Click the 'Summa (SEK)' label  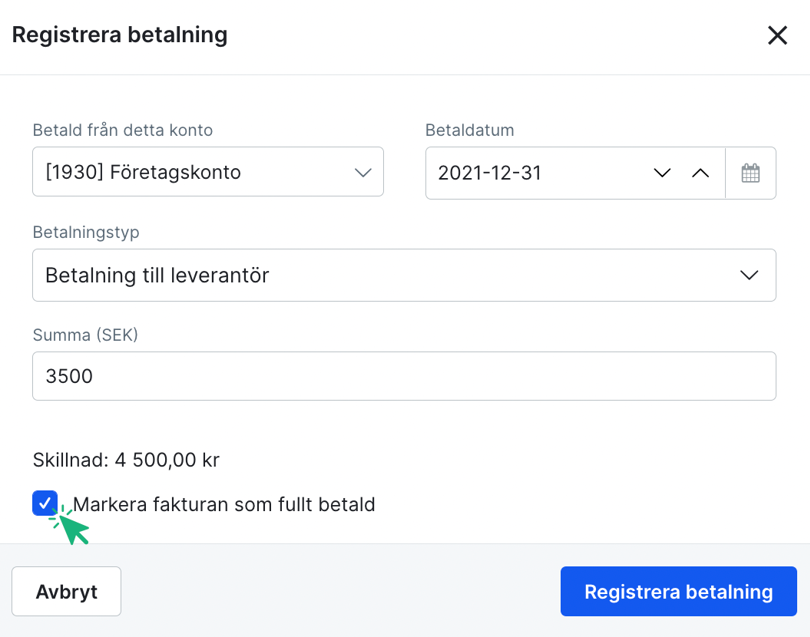click(x=85, y=335)
